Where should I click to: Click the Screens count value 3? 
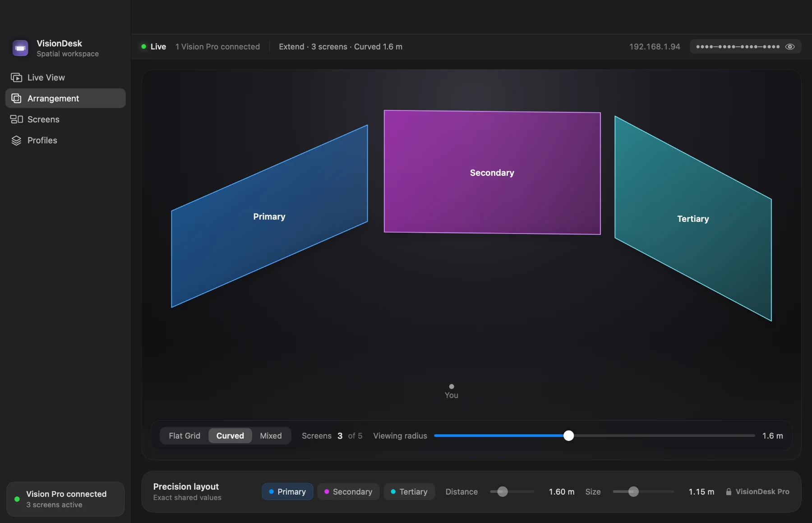[x=340, y=436]
